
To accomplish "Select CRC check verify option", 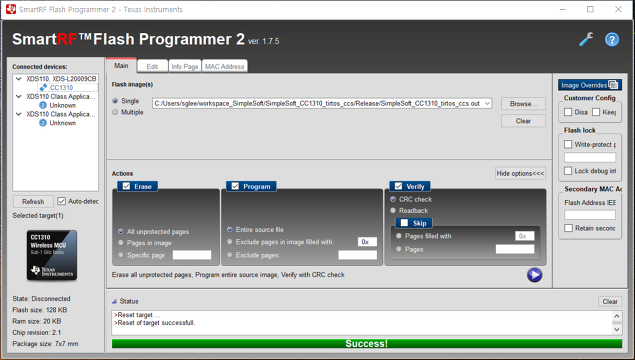I will pyautogui.click(x=393, y=199).
